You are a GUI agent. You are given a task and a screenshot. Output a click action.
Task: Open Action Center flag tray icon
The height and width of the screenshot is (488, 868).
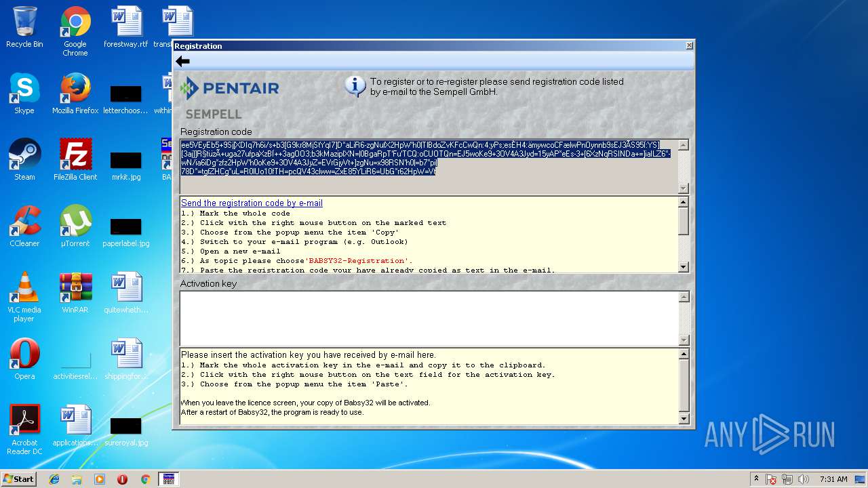pos(771,479)
